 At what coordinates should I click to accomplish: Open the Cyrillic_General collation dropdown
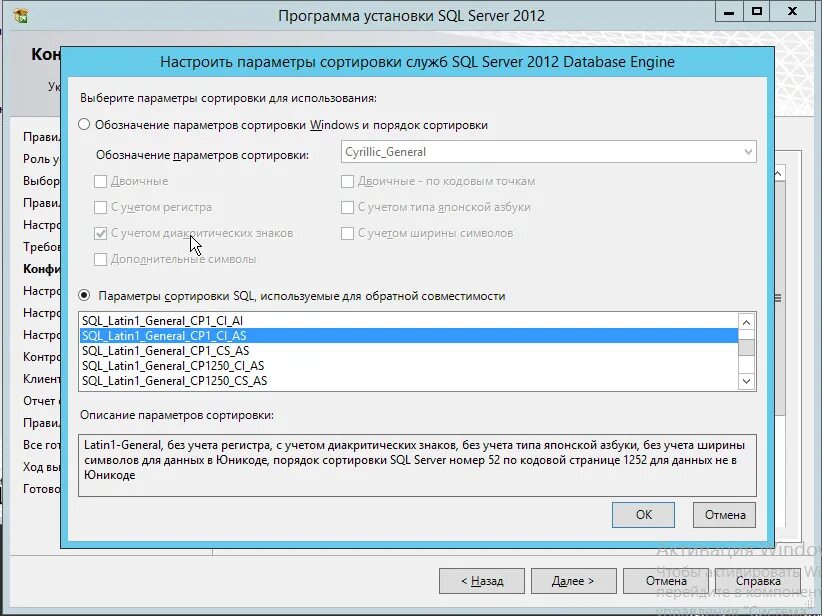[x=548, y=152]
